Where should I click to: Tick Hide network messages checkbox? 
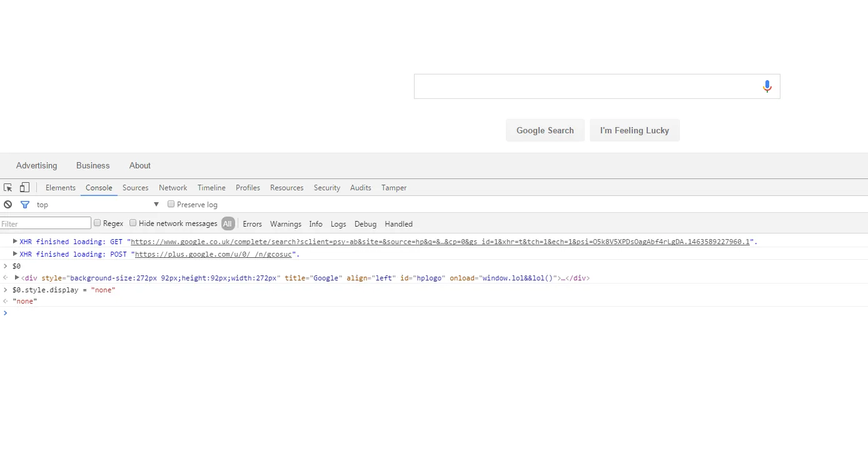pos(133,223)
